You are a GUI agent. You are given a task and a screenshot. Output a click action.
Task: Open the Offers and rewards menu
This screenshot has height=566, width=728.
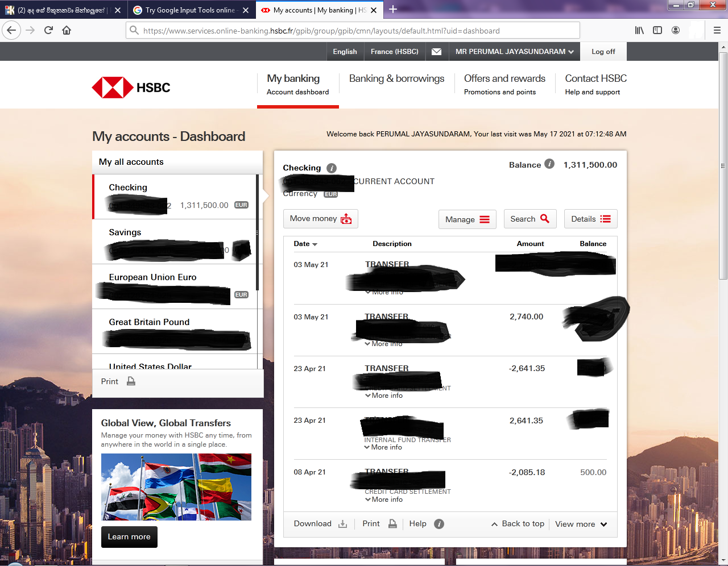(x=504, y=84)
